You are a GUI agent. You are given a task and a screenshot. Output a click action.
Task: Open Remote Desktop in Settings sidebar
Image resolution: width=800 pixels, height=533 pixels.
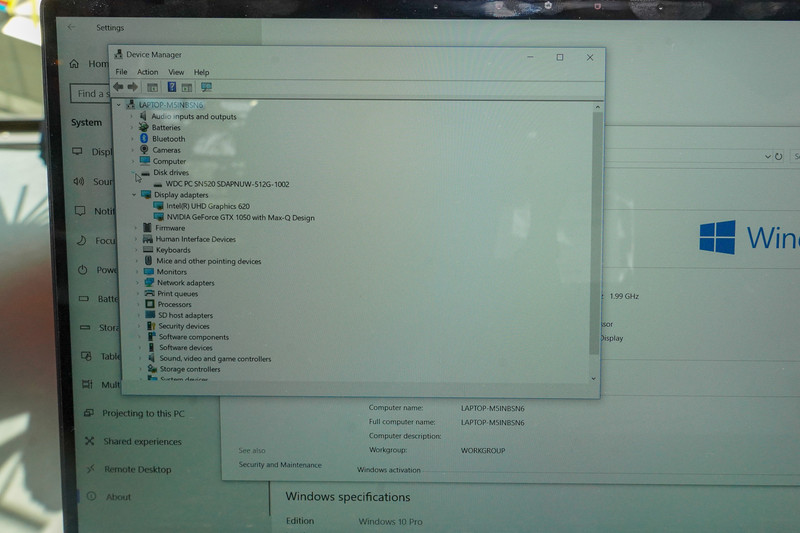pos(138,469)
